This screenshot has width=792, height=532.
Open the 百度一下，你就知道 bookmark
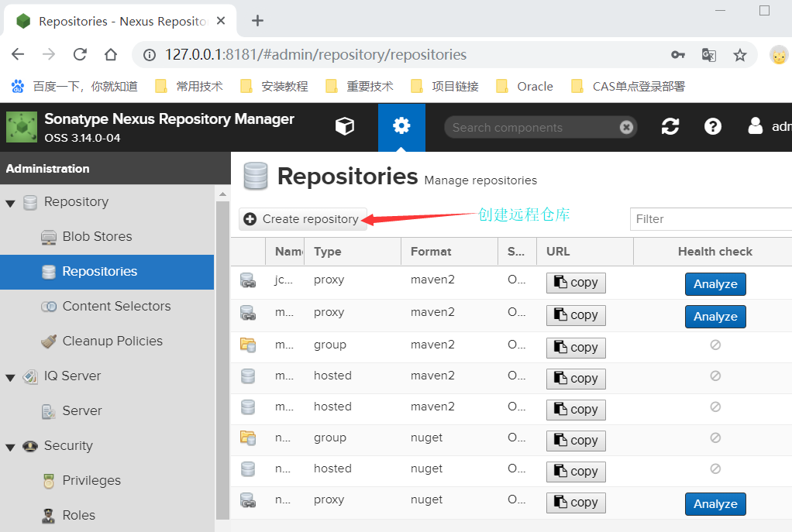(74, 86)
